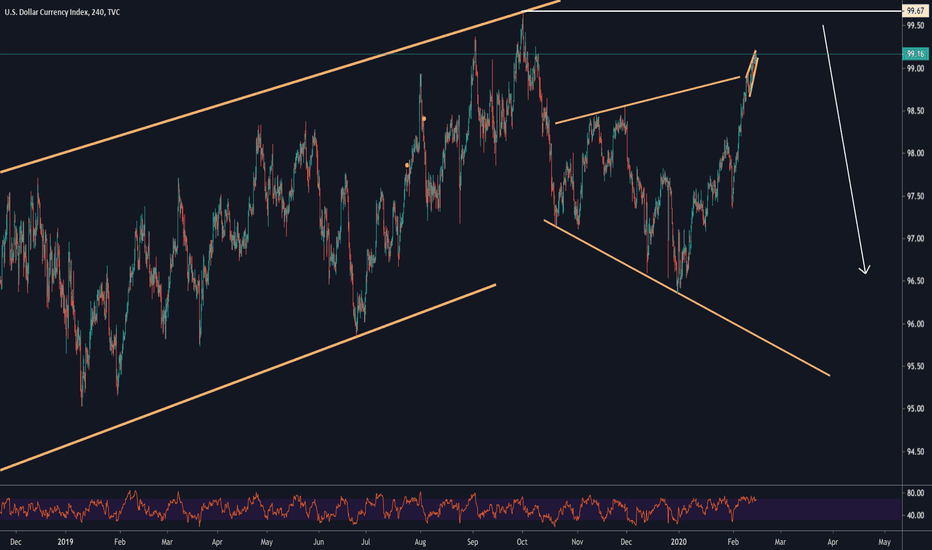932x550 pixels.
Task: Click the May label at right end of time axis
Action: (x=884, y=542)
